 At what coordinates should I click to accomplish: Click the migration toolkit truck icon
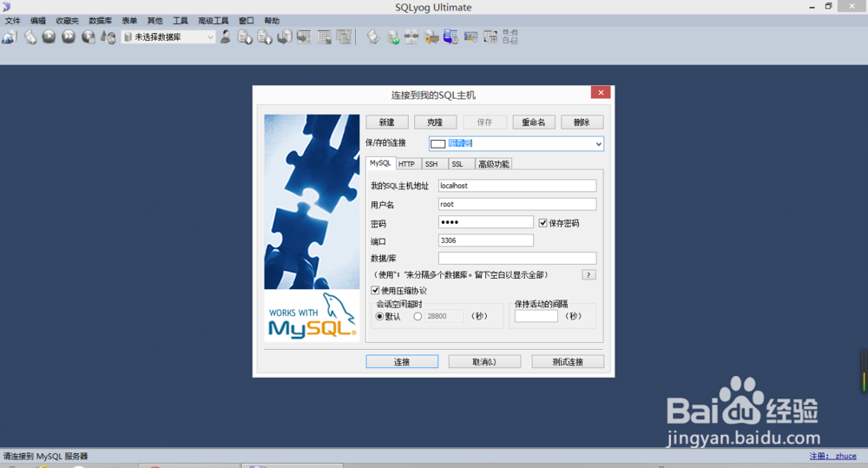(431, 37)
